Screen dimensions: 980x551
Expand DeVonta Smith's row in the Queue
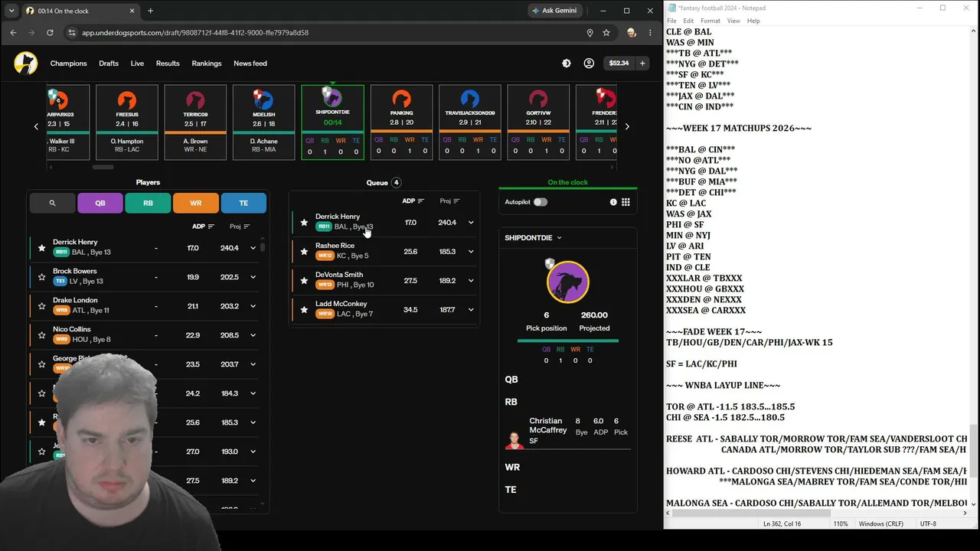(x=471, y=281)
